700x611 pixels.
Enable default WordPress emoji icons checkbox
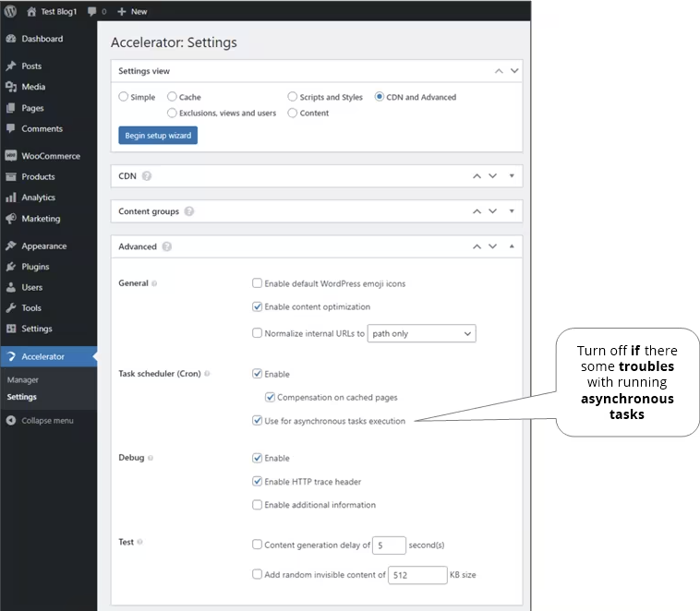(257, 283)
